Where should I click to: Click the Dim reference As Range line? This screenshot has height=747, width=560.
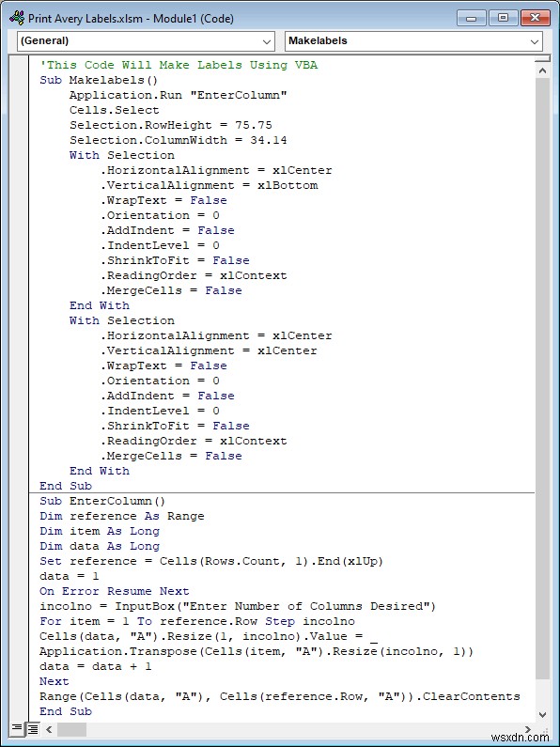point(122,516)
